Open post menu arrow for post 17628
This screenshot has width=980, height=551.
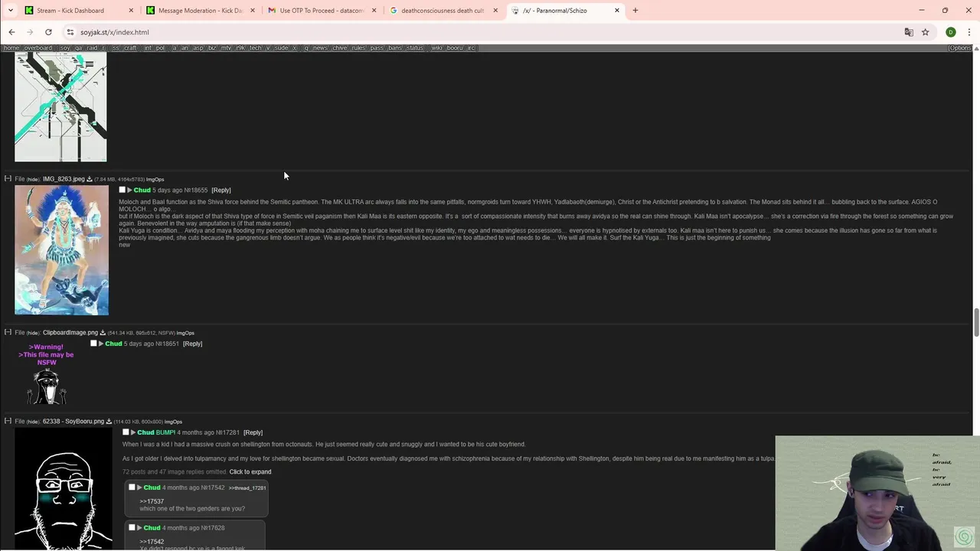click(x=139, y=527)
